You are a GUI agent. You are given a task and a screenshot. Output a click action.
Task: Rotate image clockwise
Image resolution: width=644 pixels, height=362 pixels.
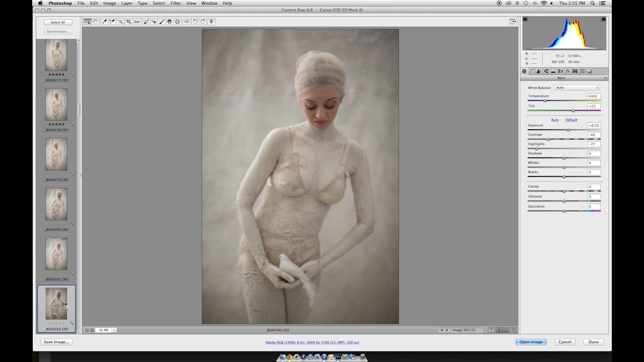203,22
